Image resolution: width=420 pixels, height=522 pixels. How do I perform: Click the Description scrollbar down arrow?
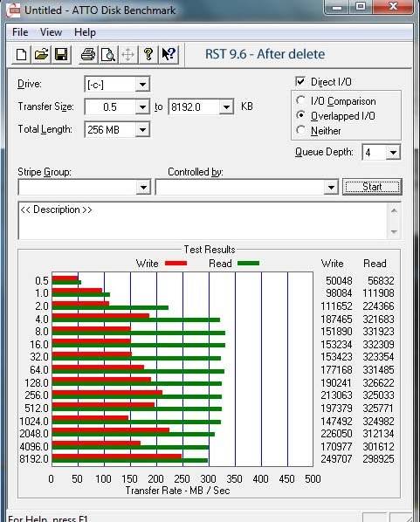(x=394, y=231)
